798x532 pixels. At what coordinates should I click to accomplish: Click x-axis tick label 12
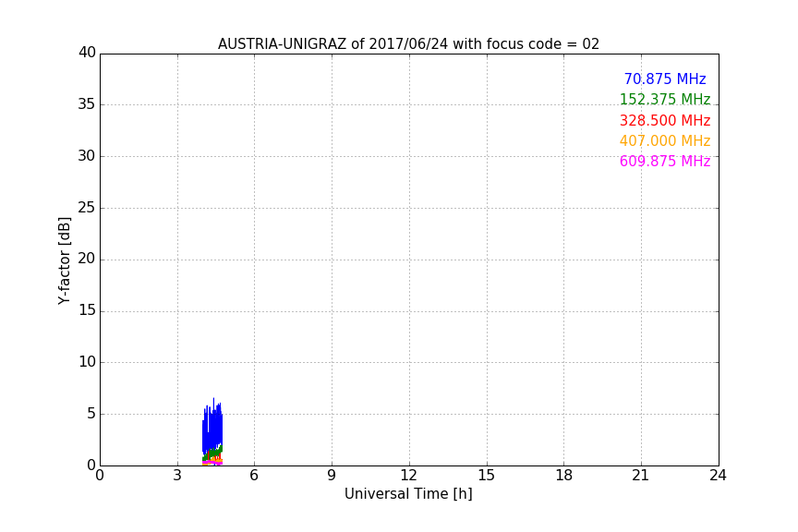tap(408, 476)
